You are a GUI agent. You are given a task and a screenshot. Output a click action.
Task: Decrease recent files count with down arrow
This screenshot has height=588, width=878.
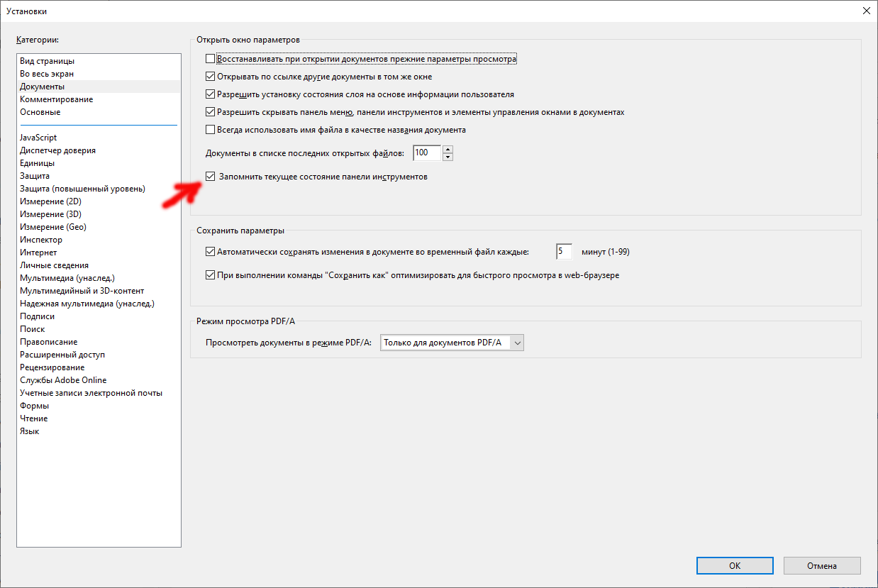click(448, 157)
